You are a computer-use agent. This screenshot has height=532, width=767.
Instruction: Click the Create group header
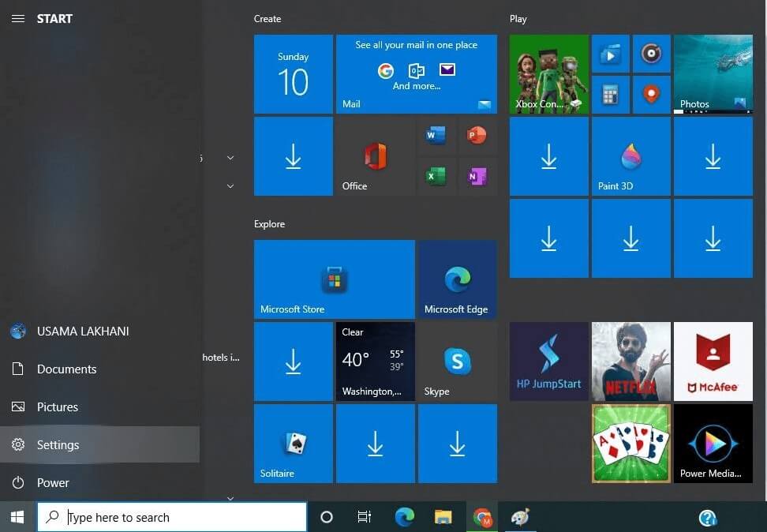tap(268, 19)
